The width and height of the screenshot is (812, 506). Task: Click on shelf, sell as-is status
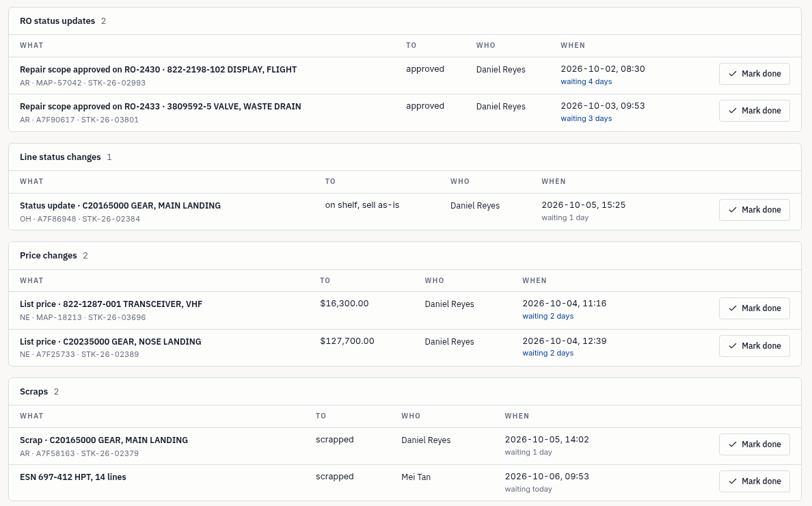coord(362,205)
